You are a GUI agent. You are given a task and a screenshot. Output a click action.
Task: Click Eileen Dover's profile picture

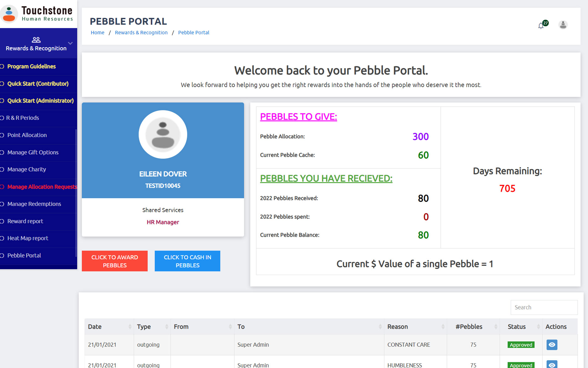[163, 135]
